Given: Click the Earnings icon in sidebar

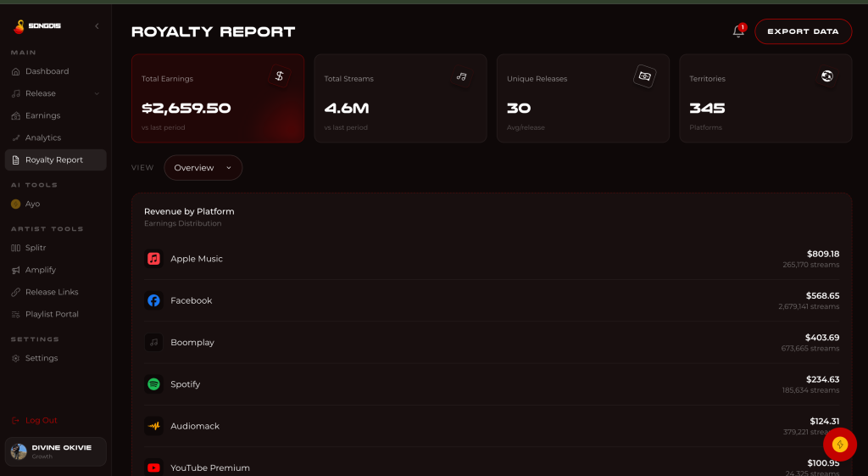Looking at the screenshot, I should (15, 115).
